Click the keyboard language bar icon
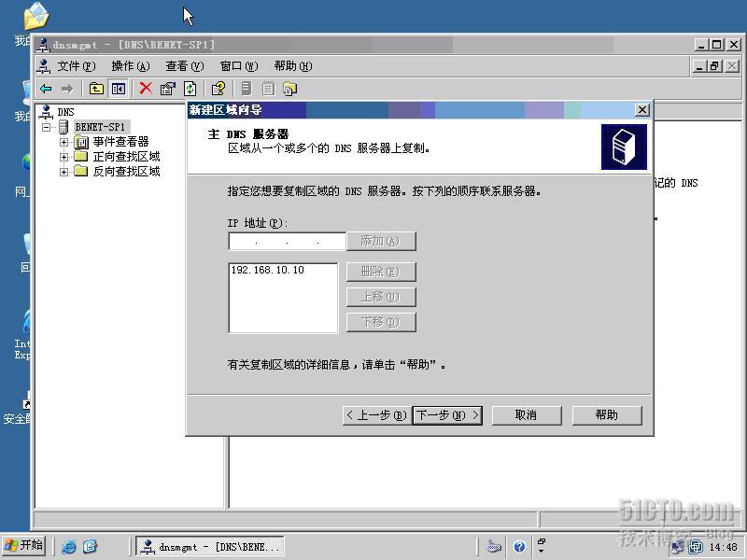 click(x=494, y=546)
